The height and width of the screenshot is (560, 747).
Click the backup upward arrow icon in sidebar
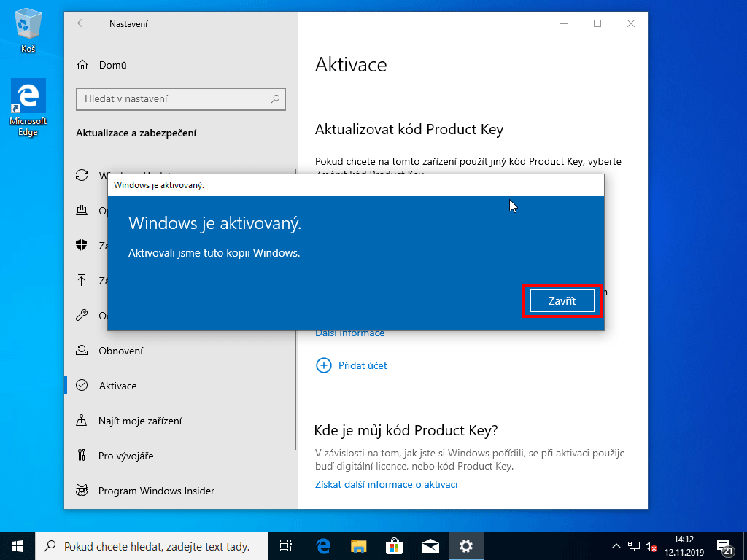(x=82, y=280)
